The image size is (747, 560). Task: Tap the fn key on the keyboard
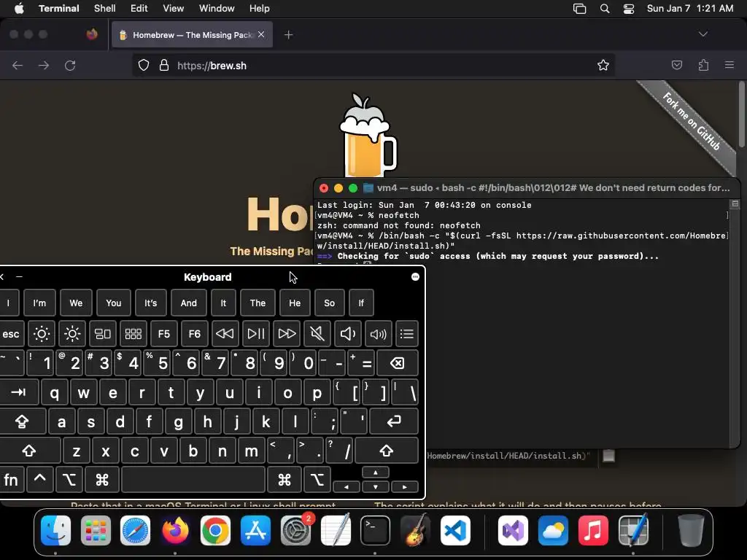pyautogui.click(x=10, y=480)
